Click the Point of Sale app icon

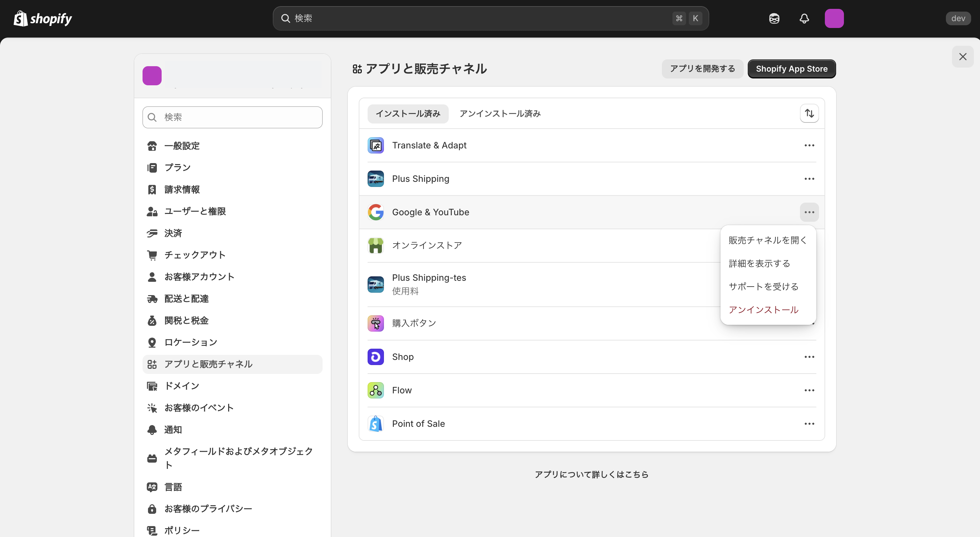pyautogui.click(x=375, y=424)
